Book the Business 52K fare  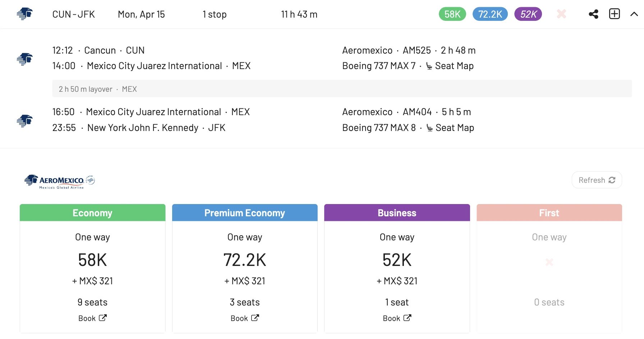(x=397, y=318)
